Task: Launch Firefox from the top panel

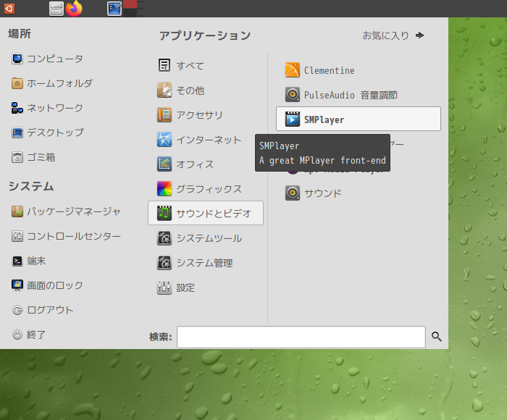Action: [x=74, y=9]
